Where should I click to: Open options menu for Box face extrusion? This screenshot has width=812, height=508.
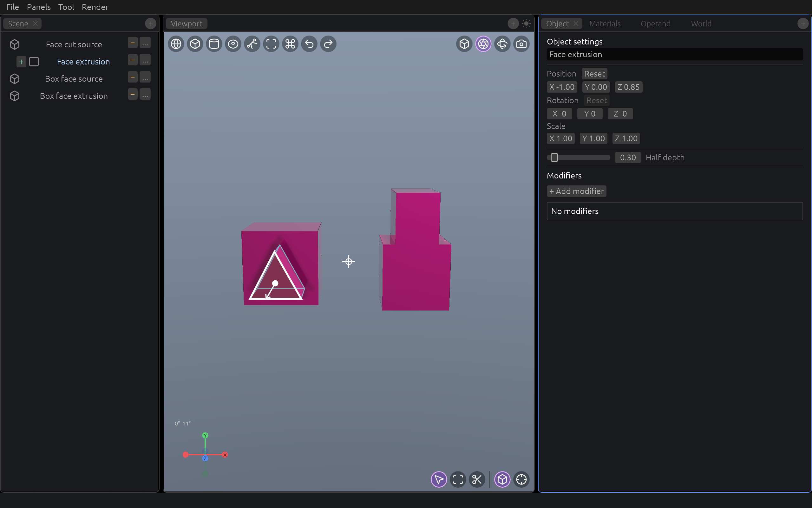coord(145,94)
